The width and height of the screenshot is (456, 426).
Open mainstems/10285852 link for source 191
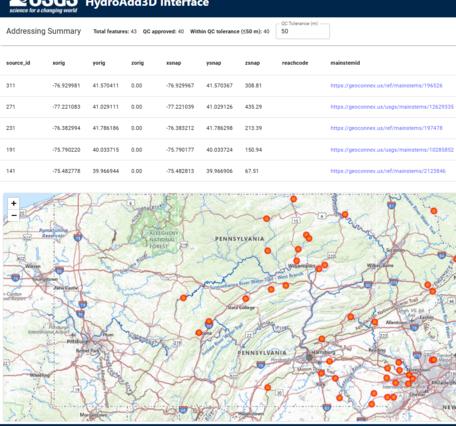[392, 150]
